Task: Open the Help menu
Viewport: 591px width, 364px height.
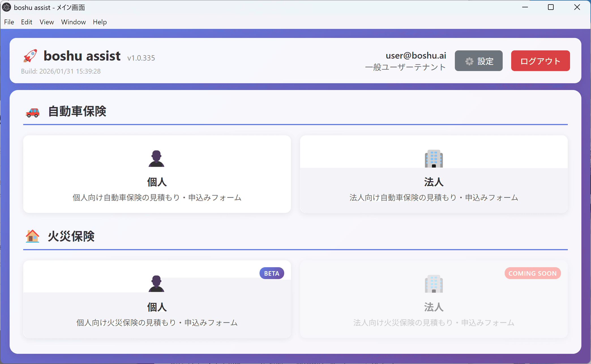Action: (100, 22)
